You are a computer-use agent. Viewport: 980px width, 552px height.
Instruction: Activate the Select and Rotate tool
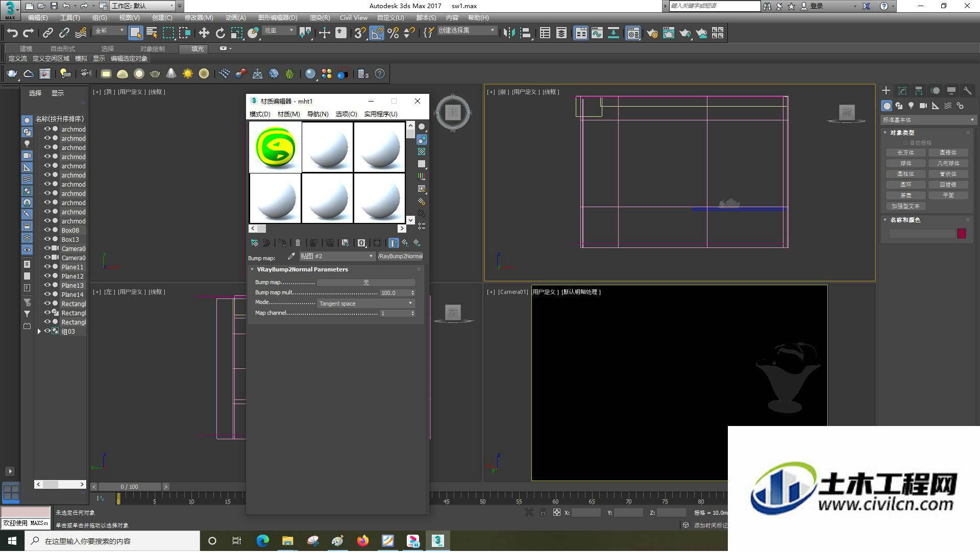pos(220,33)
